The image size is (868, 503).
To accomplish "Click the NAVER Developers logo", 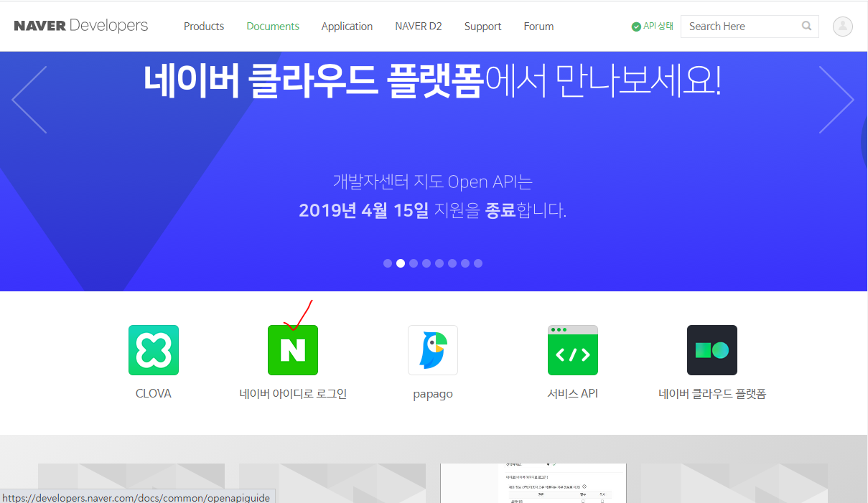I will 81,26.
